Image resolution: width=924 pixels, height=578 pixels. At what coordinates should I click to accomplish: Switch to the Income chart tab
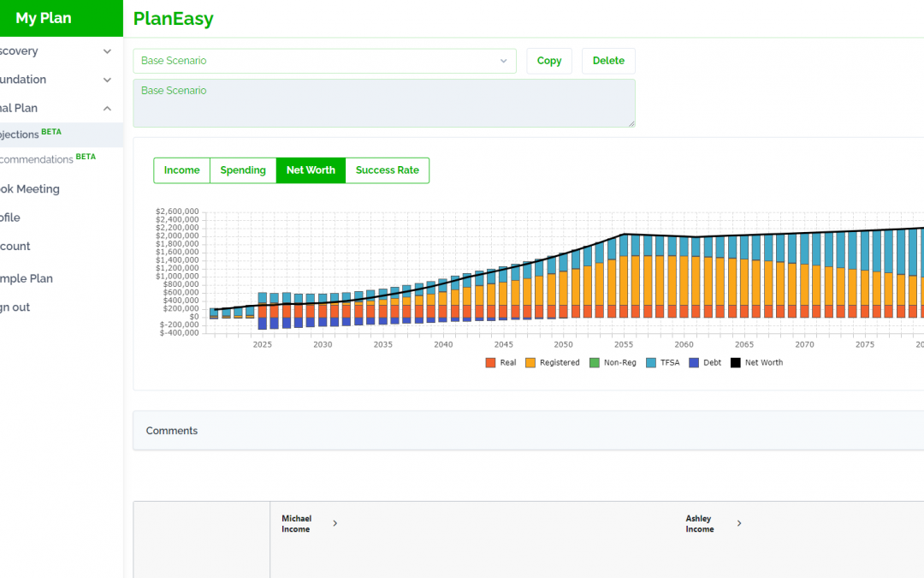click(x=181, y=170)
